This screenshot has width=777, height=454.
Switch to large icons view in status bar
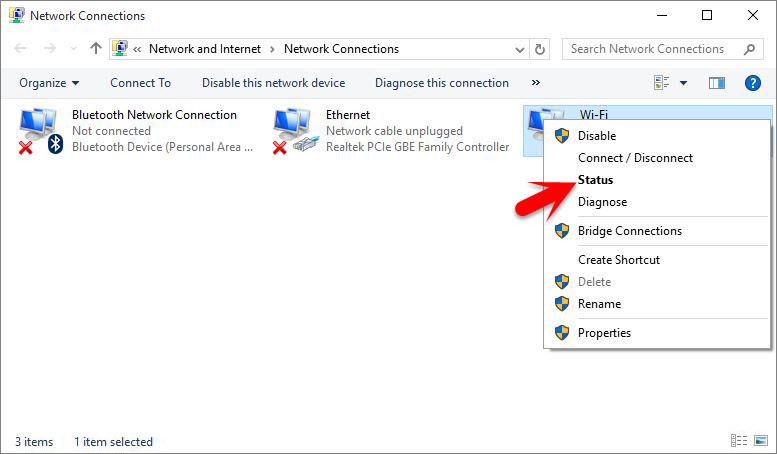click(x=761, y=440)
